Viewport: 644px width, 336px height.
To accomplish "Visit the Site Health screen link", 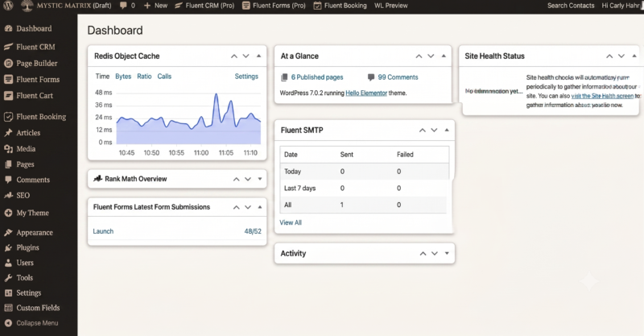I will click(602, 96).
